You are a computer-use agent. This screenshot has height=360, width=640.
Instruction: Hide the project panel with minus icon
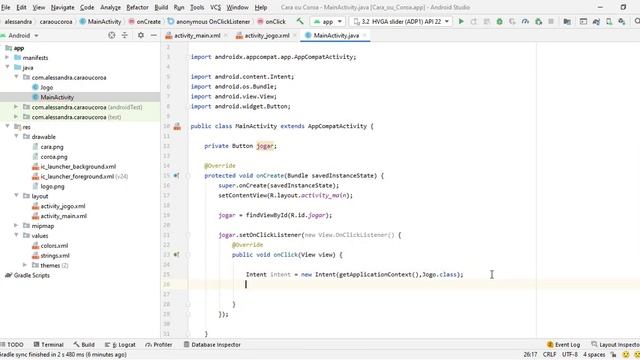pos(153,36)
